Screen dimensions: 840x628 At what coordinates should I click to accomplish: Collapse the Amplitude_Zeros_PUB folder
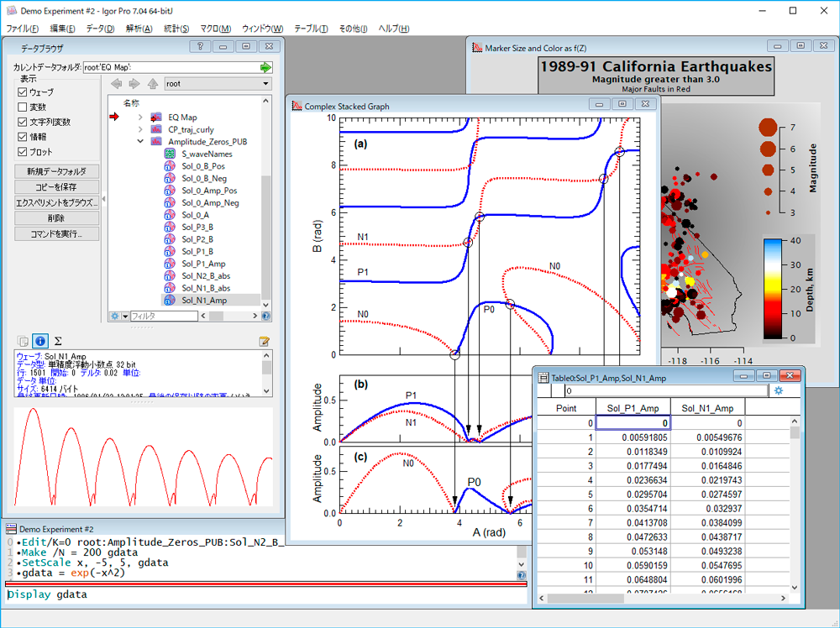coord(140,141)
